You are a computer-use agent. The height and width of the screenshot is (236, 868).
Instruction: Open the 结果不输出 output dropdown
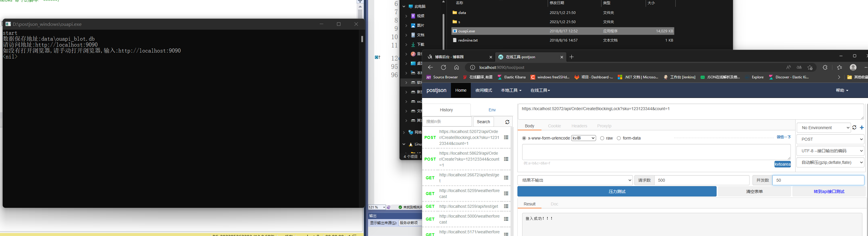pos(575,180)
